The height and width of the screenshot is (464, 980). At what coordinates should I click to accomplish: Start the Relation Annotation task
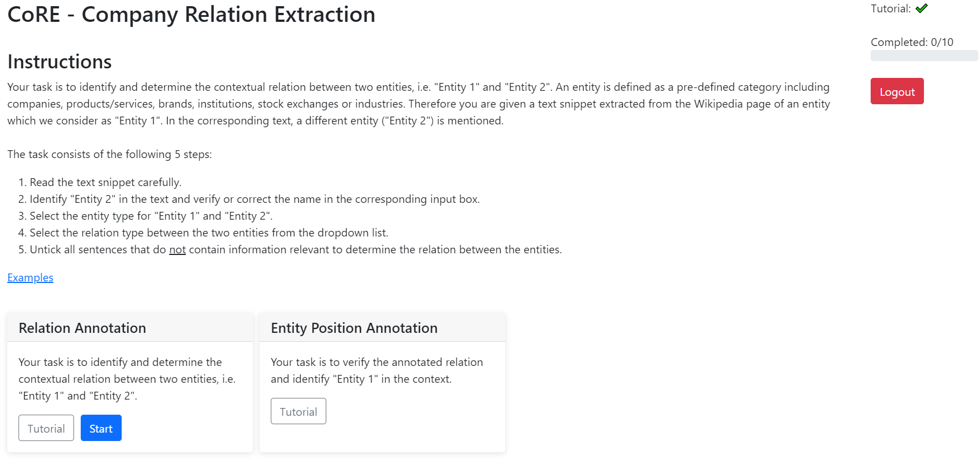[x=101, y=428]
